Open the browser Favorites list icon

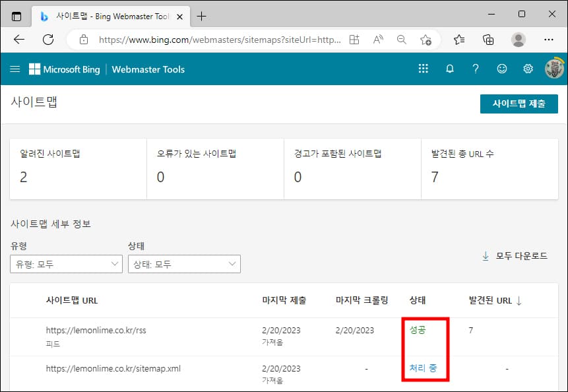[x=458, y=40]
